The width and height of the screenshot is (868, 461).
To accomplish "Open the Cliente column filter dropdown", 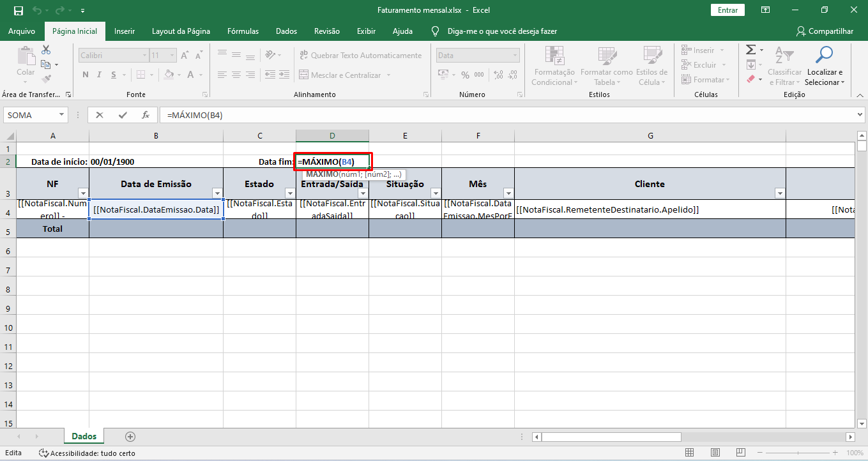I will [x=779, y=193].
